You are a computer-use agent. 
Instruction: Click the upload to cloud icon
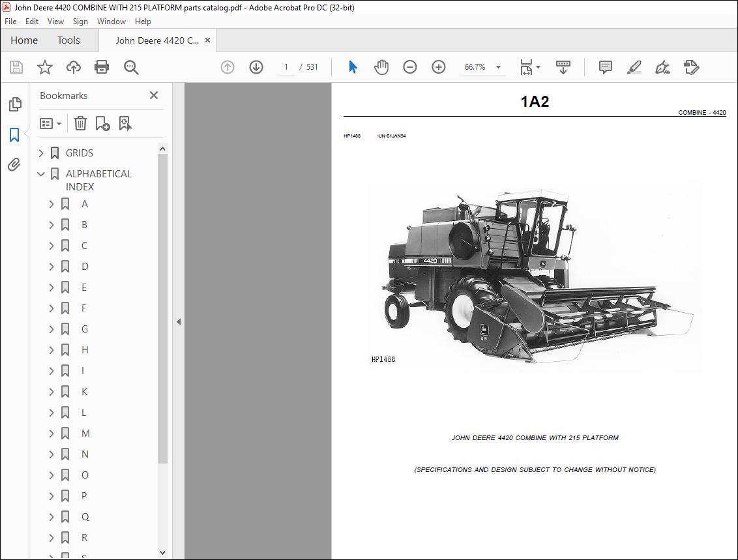(74, 67)
